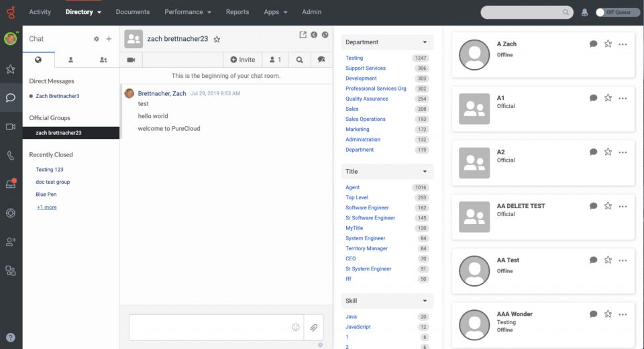Screen dimensions: 644x349
Task: Open Testing 123 recently closed chat
Action: [49, 169]
